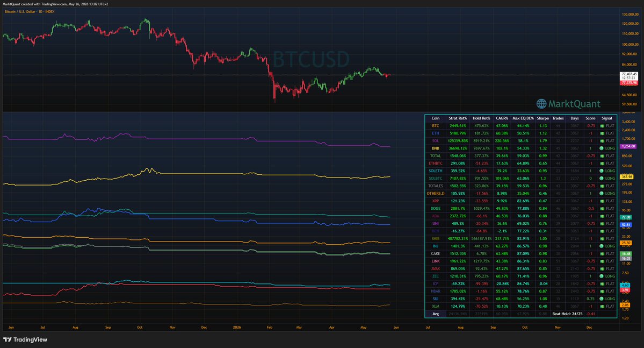Click the Hold Ret% column header

coord(481,118)
